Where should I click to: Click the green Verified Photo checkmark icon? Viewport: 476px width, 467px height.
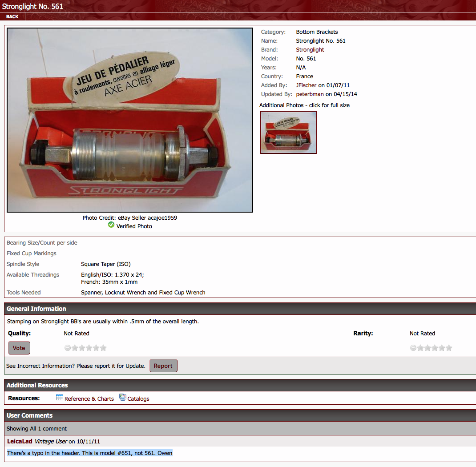(111, 225)
